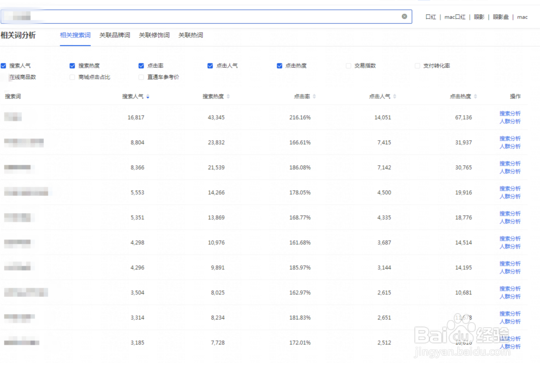Select the 23,832 search heat cell
Image resolution: width=540 pixels, height=371 pixels.
coord(216,142)
